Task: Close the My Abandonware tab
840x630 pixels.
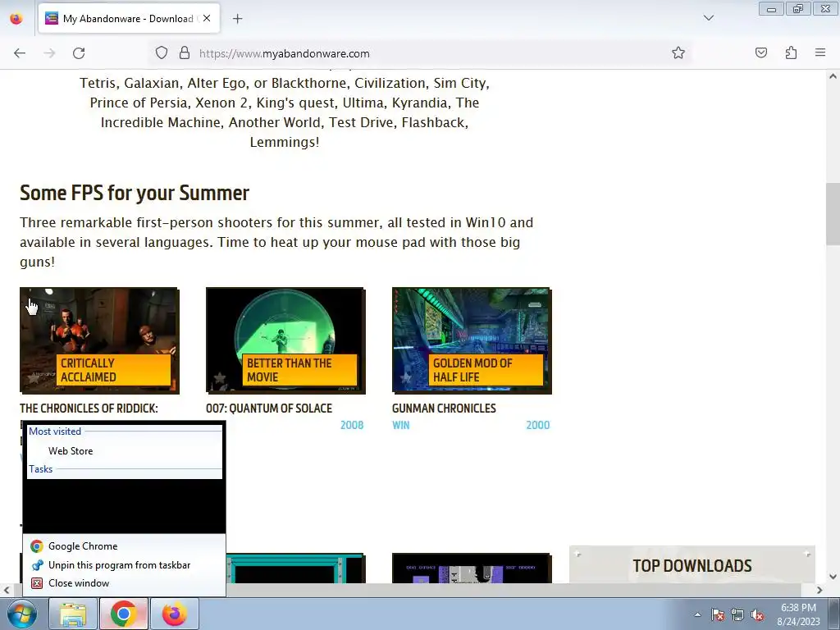Action: point(207,18)
